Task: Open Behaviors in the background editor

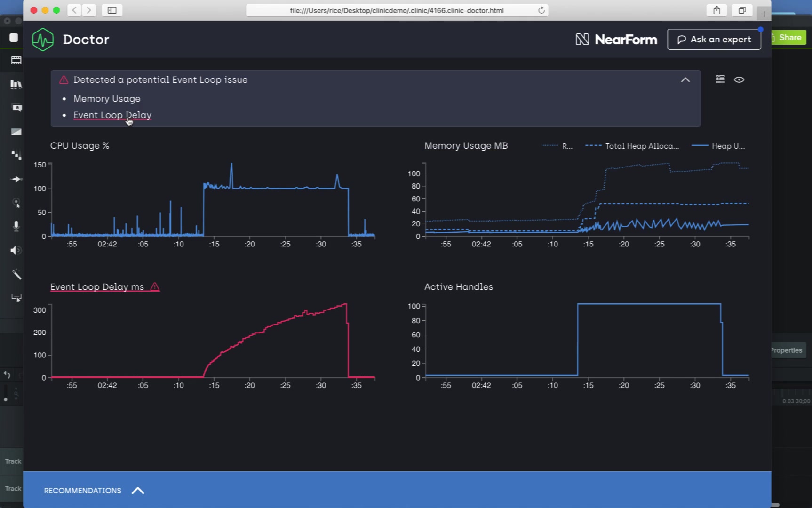Action: click(16, 155)
